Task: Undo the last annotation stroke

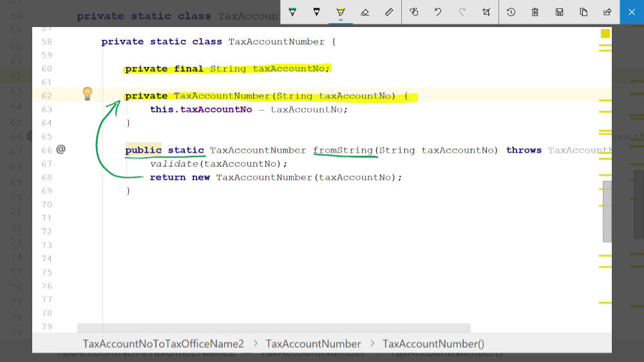Action: point(438,12)
